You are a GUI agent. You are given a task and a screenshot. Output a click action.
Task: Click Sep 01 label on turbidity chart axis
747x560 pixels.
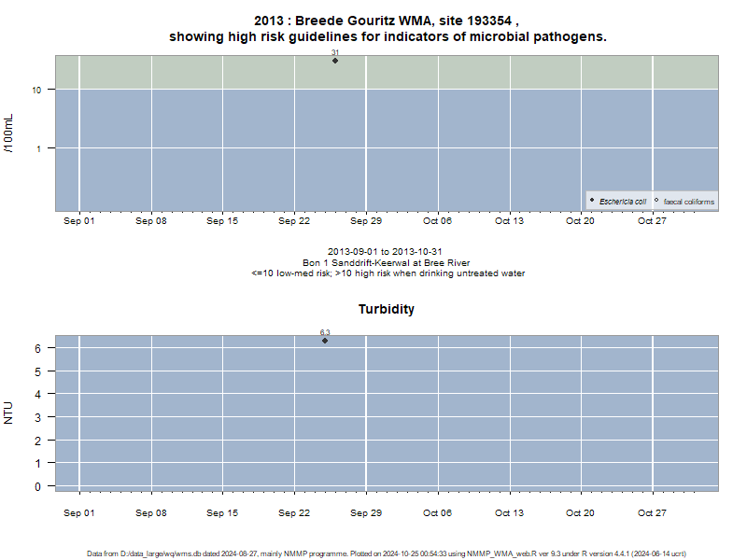pyautogui.click(x=79, y=512)
